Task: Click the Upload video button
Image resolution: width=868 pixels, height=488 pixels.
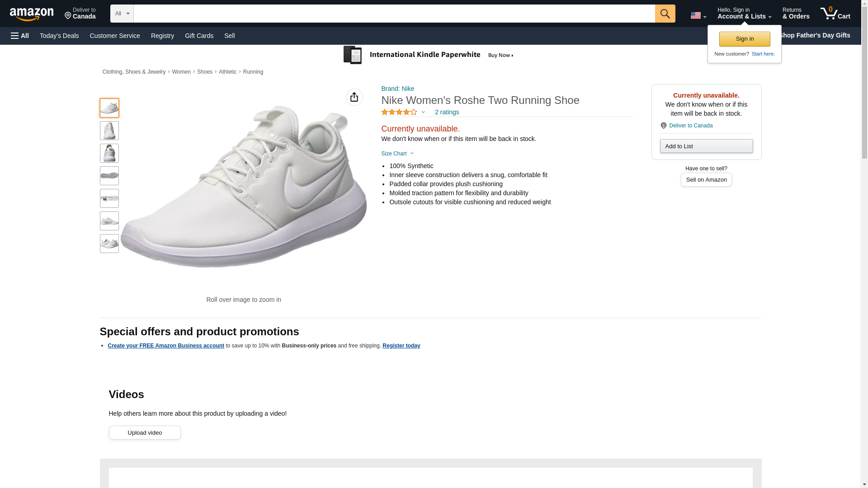Action: point(145,432)
